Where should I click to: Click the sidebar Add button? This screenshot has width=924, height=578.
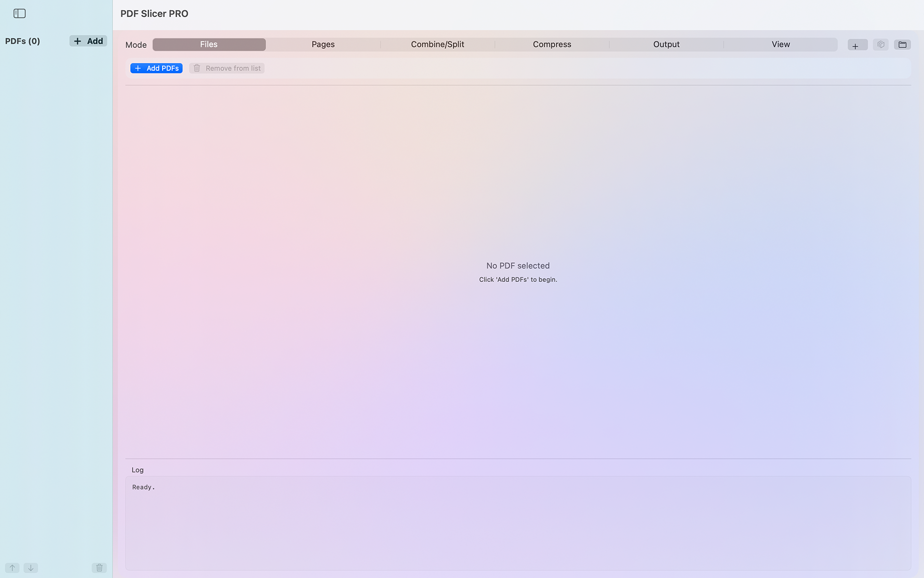(x=88, y=41)
